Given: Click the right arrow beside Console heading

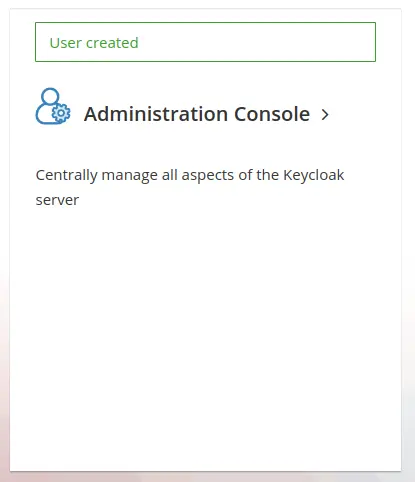Looking at the screenshot, I should pyautogui.click(x=325, y=115).
